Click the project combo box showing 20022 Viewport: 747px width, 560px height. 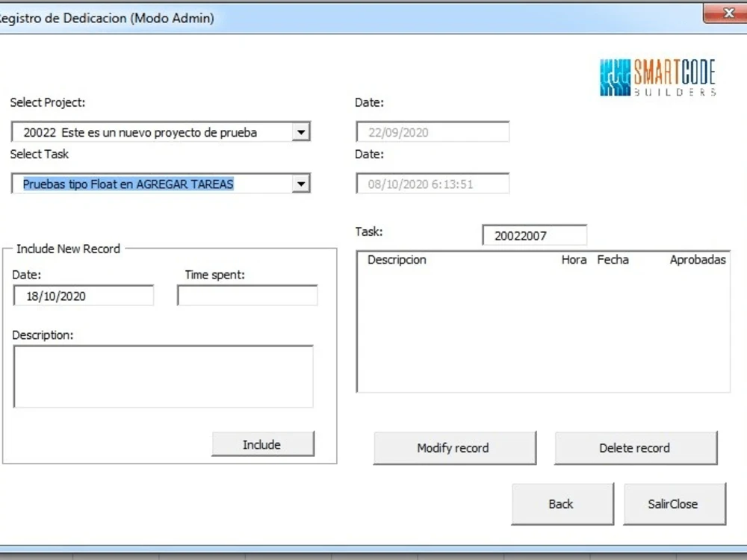(161, 132)
